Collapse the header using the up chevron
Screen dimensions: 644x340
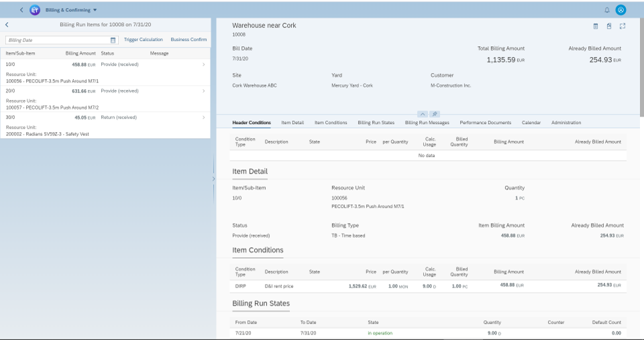pyautogui.click(x=423, y=114)
